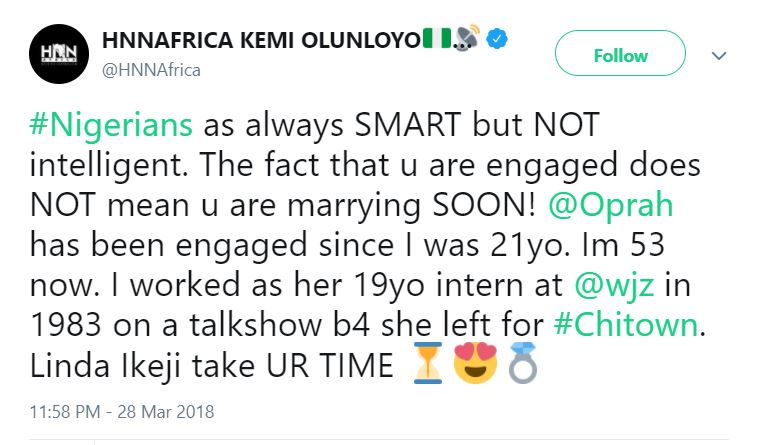Open the #Chitown hashtag
The image size is (762, 445).
(x=626, y=325)
